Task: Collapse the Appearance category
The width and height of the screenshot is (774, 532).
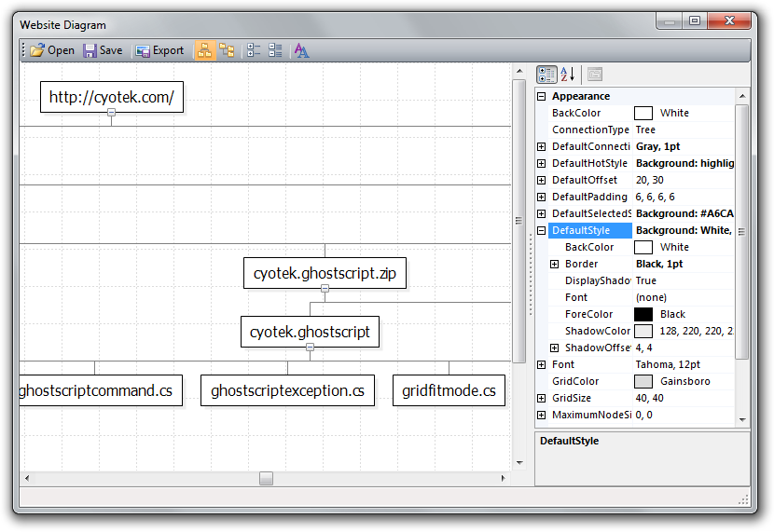Action: tap(542, 96)
